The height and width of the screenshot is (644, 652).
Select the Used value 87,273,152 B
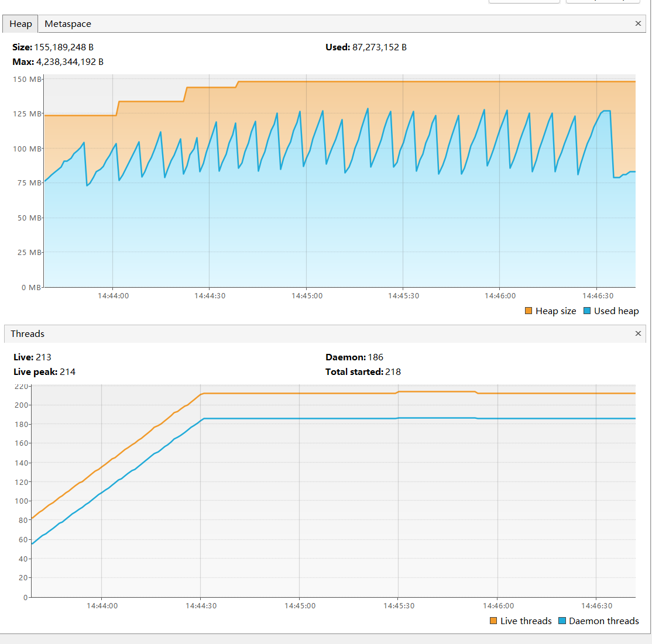379,47
